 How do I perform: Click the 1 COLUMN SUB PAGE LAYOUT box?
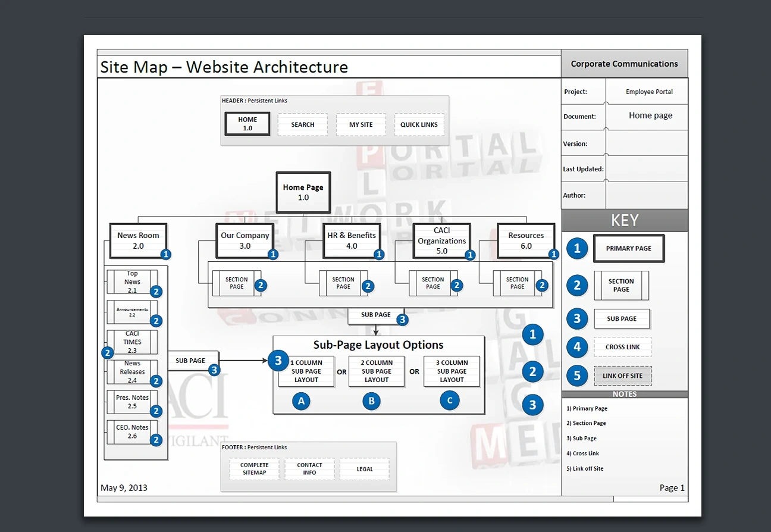point(306,371)
